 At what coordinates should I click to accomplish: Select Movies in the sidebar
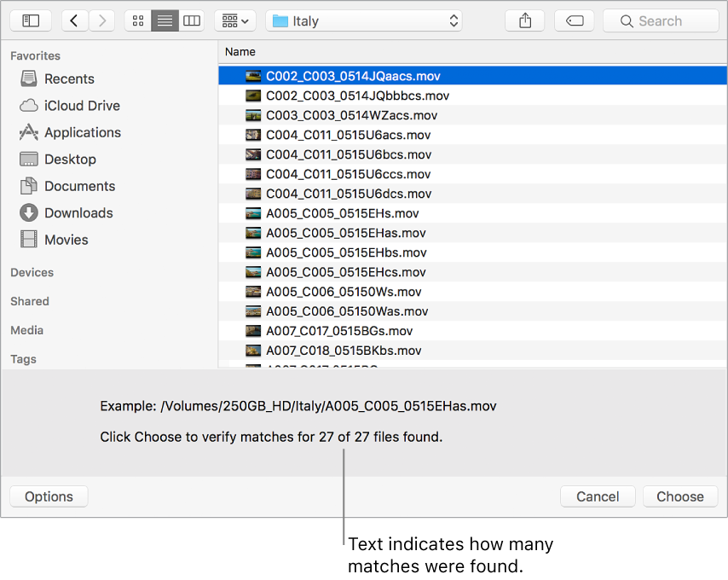(x=66, y=240)
